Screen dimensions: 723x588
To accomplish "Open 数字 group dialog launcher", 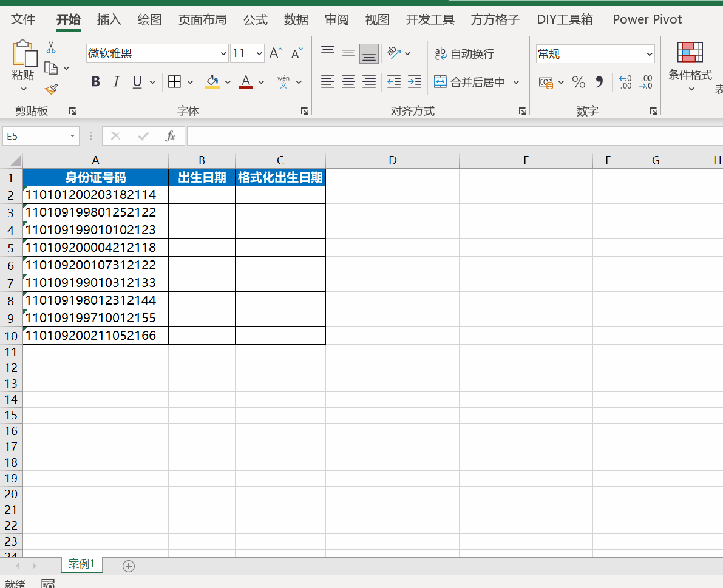I will pyautogui.click(x=653, y=110).
